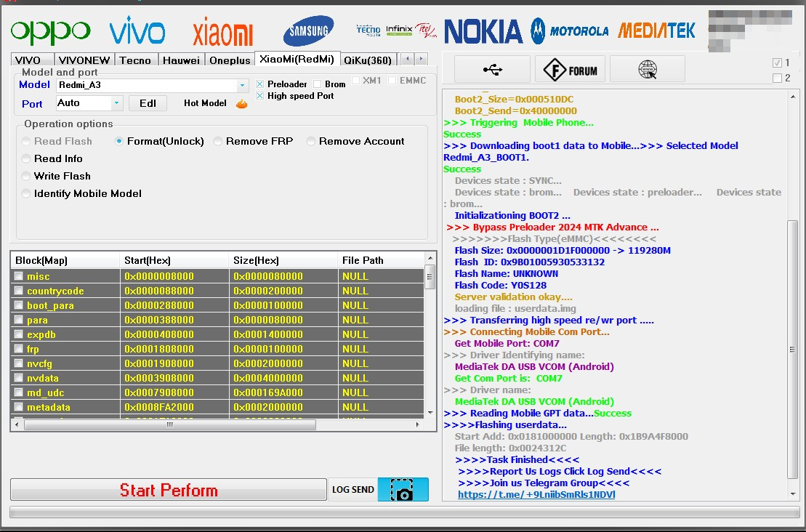
Task: Select Identify Mobile Model radio option
Action: pyautogui.click(x=26, y=193)
